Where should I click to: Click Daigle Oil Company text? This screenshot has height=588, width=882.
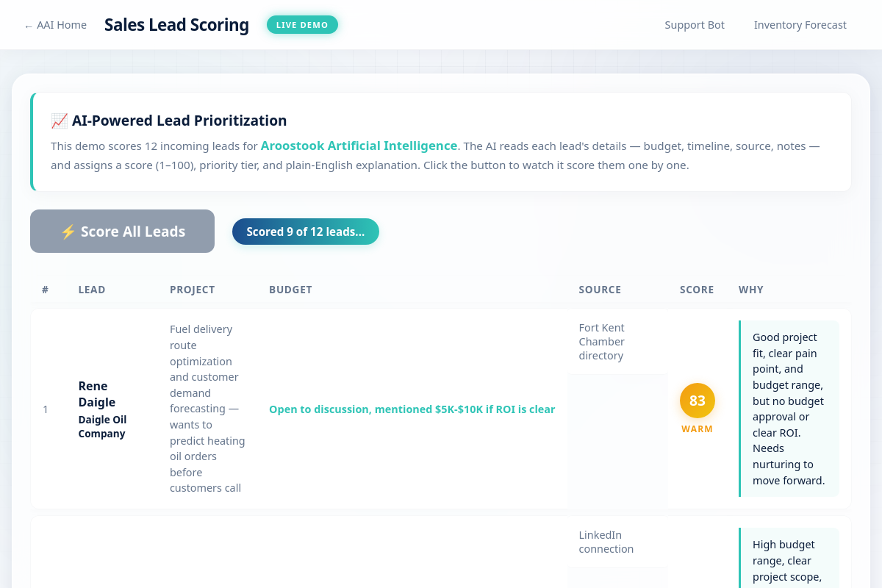(102, 426)
